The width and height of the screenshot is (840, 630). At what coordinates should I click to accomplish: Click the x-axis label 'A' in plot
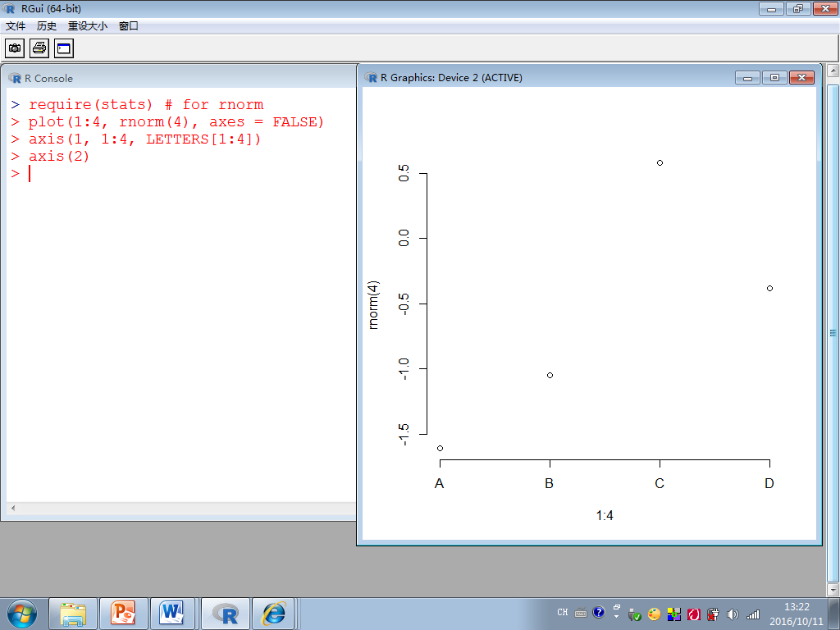point(440,484)
